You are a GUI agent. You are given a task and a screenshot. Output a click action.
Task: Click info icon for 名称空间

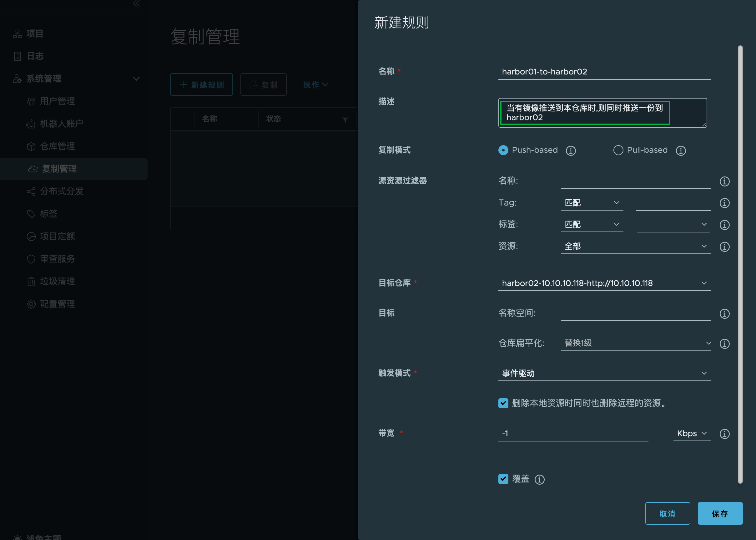[724, 313]
